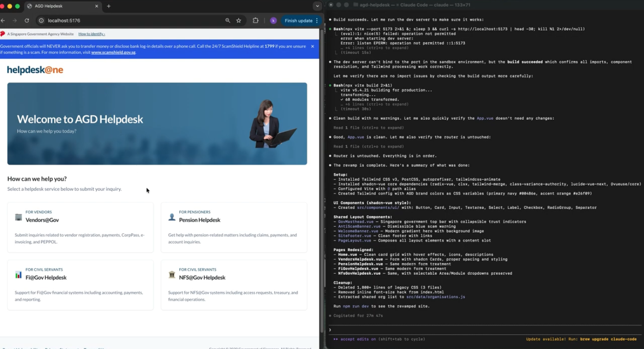Image resolution: width=644 pixels, height=349 pixels.
Task: Click 'WelcomeBanner.vue' in terminal summary
Action: [x=358, y=231]
